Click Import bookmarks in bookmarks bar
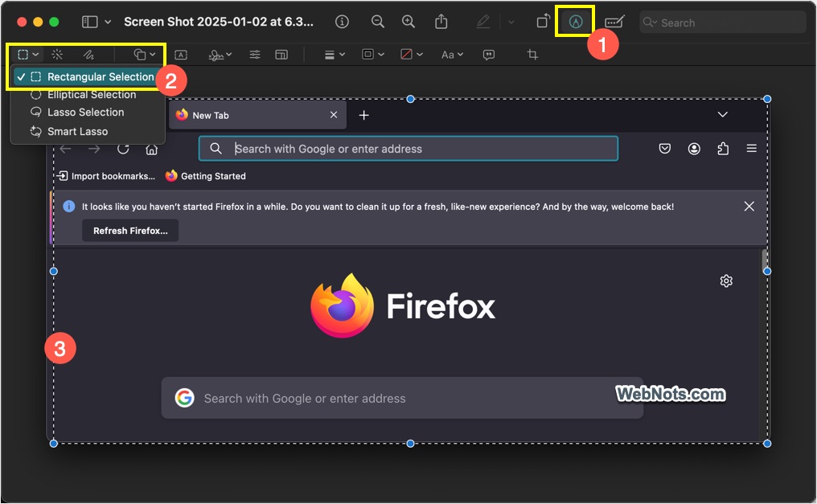 106,176
